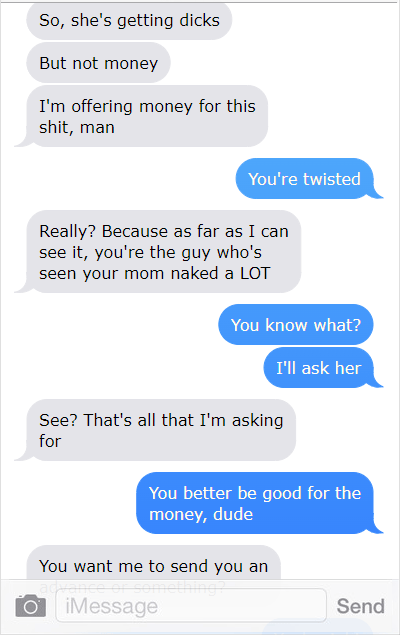The height and width of the screenshot is (635, 400).
Task: Tap "You better be good for the money" bubble
Action: [255, 503]
